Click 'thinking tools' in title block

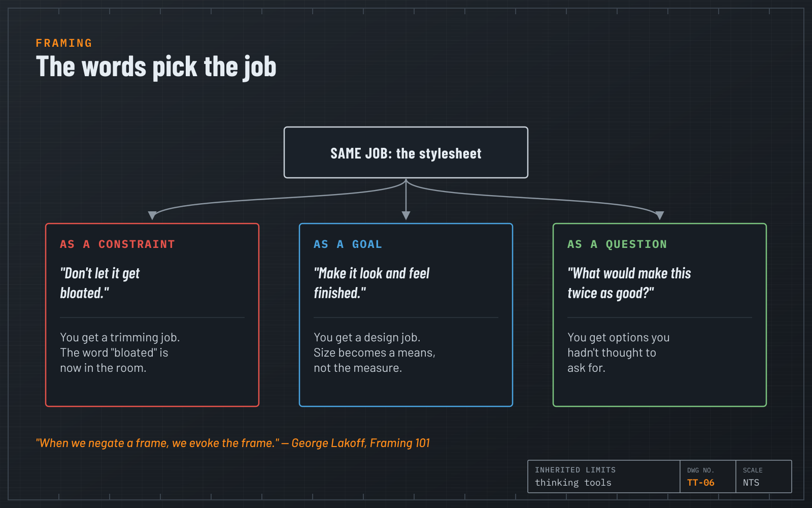pyautogui.click(x=573, y=483)
